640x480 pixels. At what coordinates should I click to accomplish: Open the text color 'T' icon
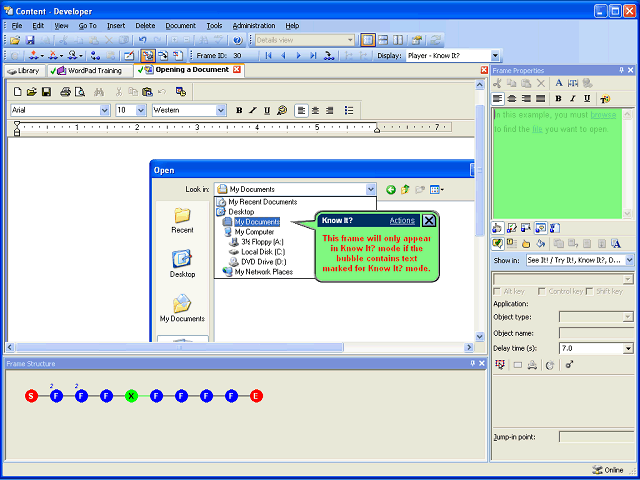tap(604, 99)
